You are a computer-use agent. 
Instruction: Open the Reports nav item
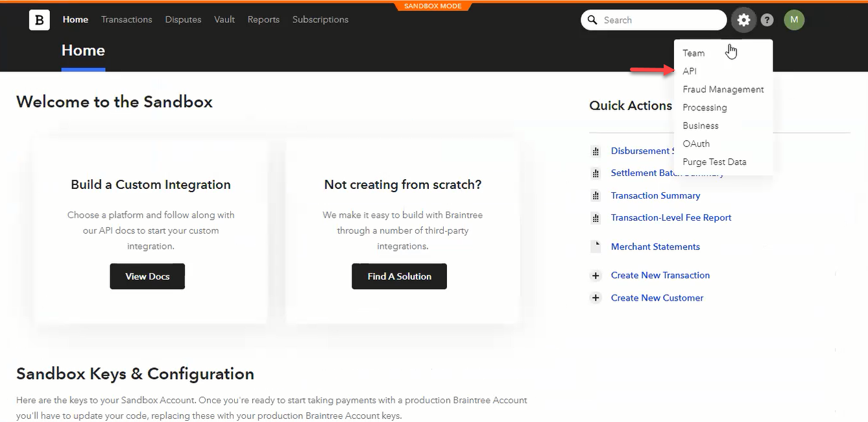(x=263, y=19)
